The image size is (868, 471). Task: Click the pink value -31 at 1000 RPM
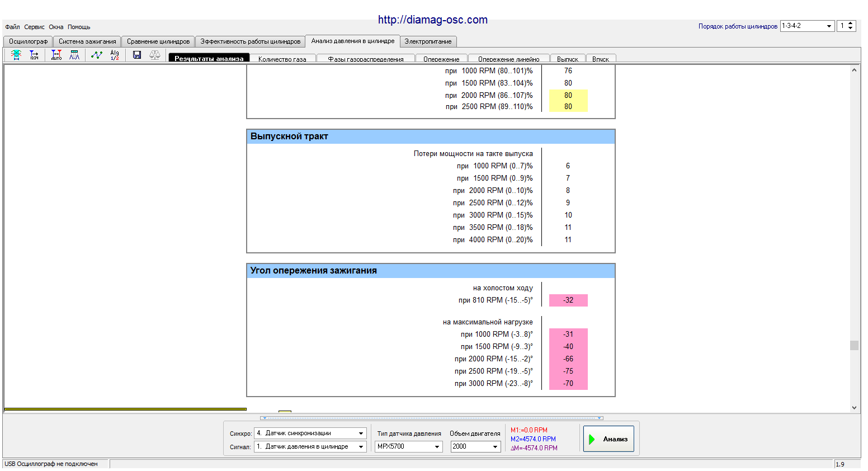click(x=568, y=335)
